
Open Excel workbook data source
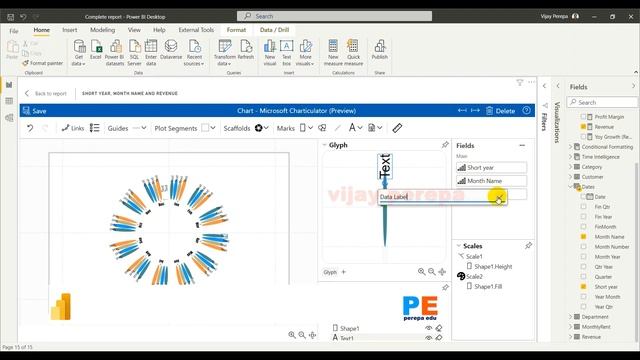pos(96,50)
